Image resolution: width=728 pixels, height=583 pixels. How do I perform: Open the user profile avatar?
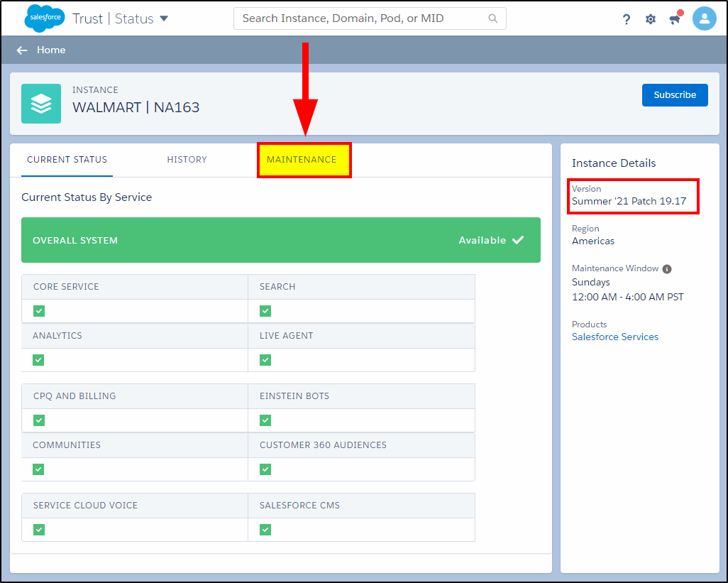coord(704,18)
